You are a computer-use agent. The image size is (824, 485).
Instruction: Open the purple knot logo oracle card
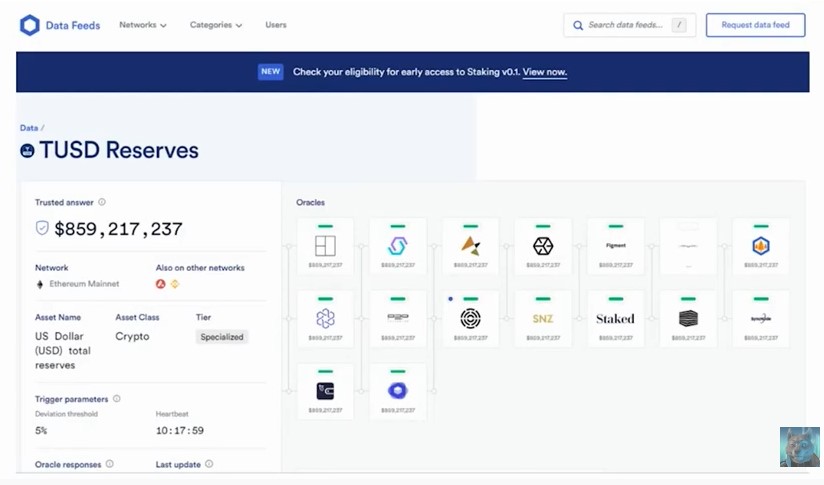pyautogui.click(x=325, y=318)
